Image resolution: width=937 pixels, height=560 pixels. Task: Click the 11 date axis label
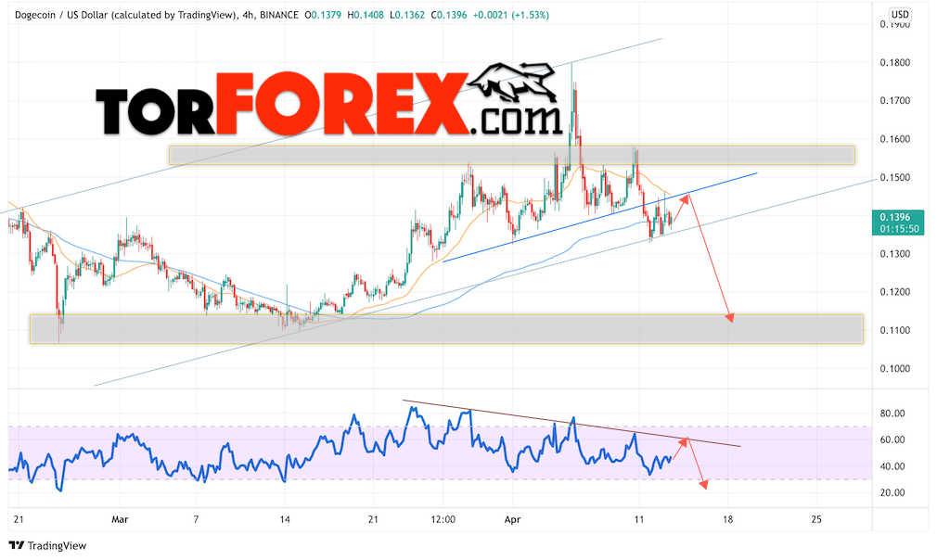pyautogui.click(x=639, y=519)
